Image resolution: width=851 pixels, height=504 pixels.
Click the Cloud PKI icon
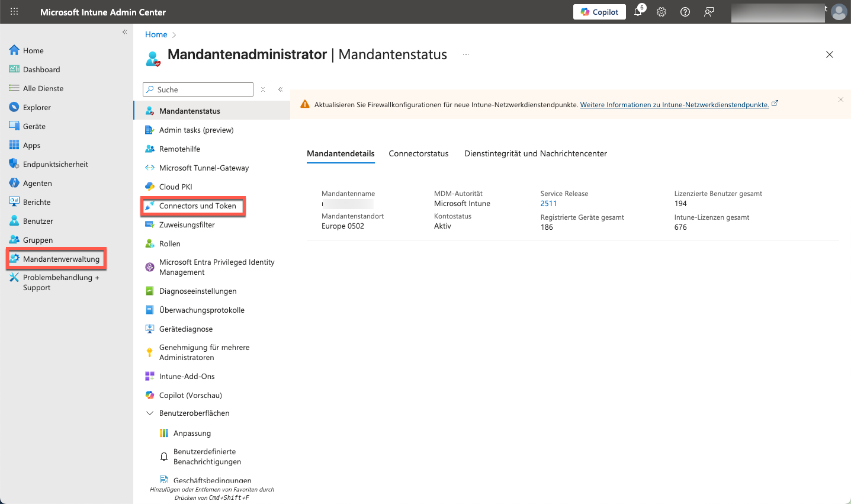150,187
